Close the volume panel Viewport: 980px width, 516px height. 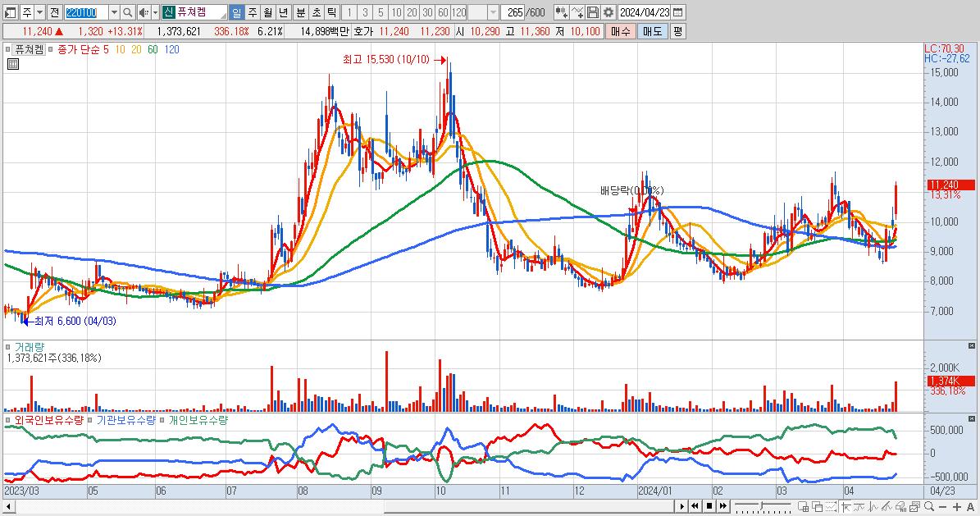[971, 346]
